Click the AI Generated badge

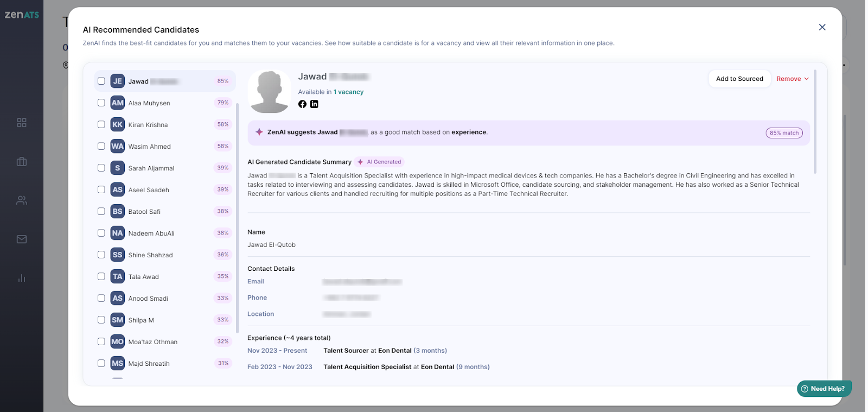pos(379,162)
